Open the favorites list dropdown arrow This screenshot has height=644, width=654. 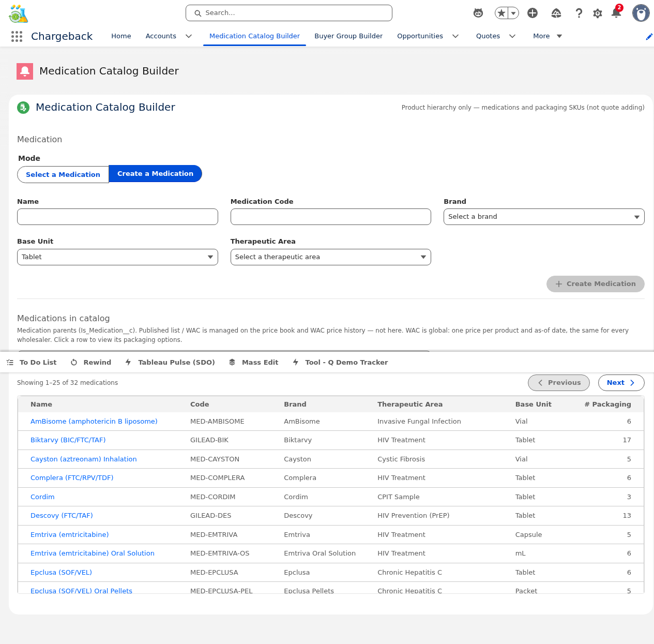513,13
